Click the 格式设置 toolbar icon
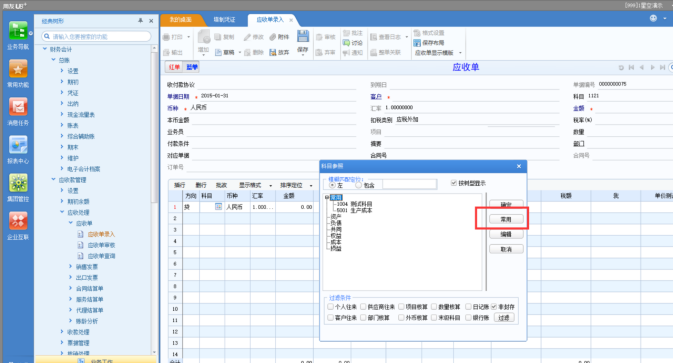 (417, 33)
